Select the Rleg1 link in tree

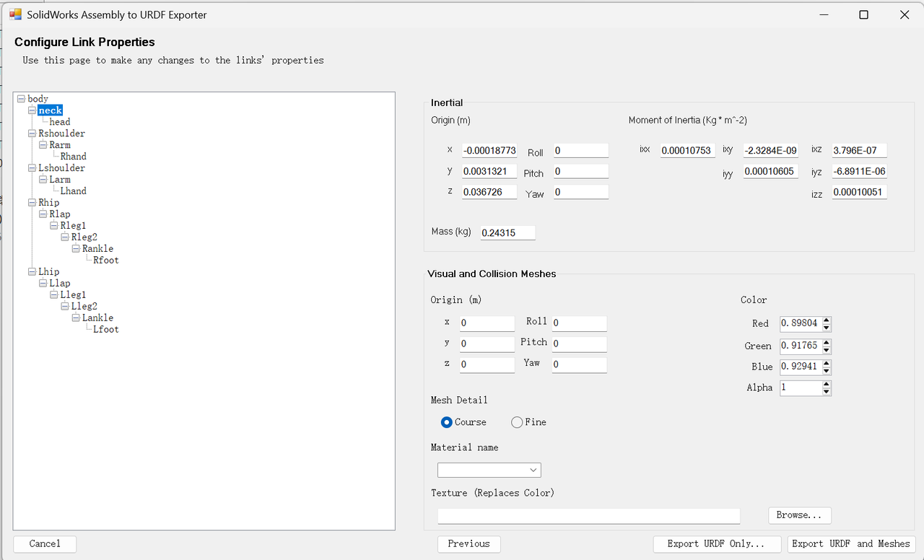point(74,226)
